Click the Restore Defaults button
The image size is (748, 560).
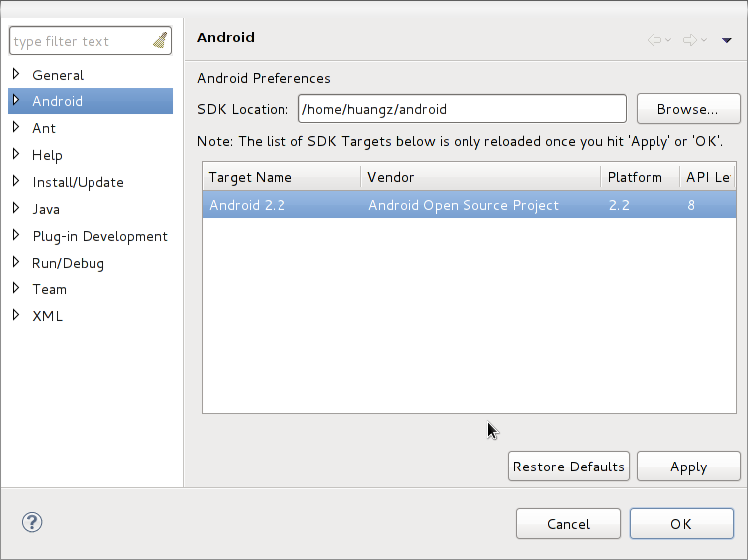coord(569,467)
